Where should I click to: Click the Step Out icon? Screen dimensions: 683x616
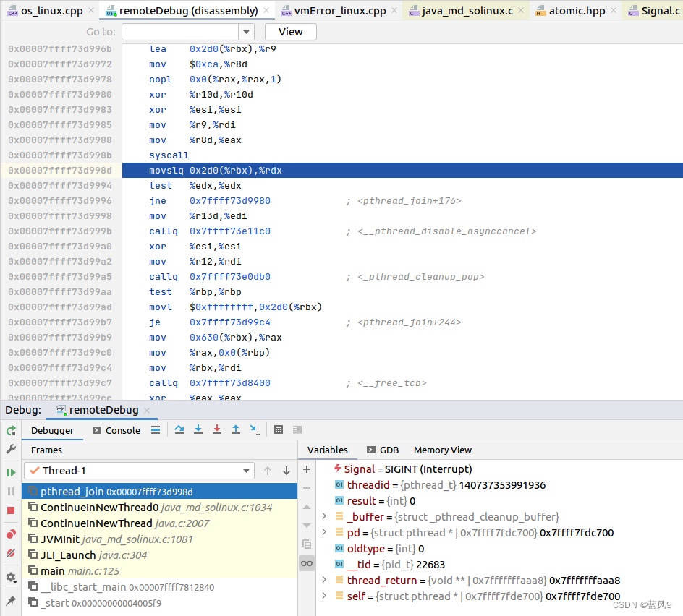click(x=236, y=429)
